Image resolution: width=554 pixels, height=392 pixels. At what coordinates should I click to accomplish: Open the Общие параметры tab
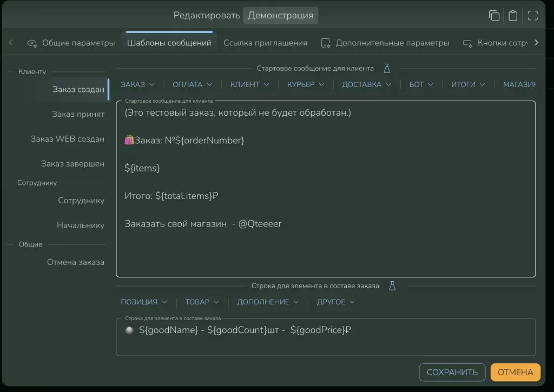point(71,43)
